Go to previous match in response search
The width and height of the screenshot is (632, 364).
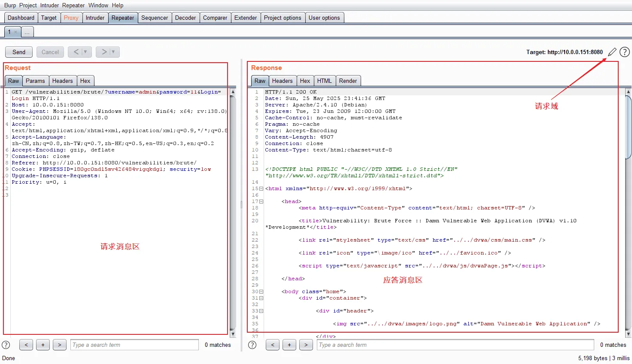coord(273,345)
